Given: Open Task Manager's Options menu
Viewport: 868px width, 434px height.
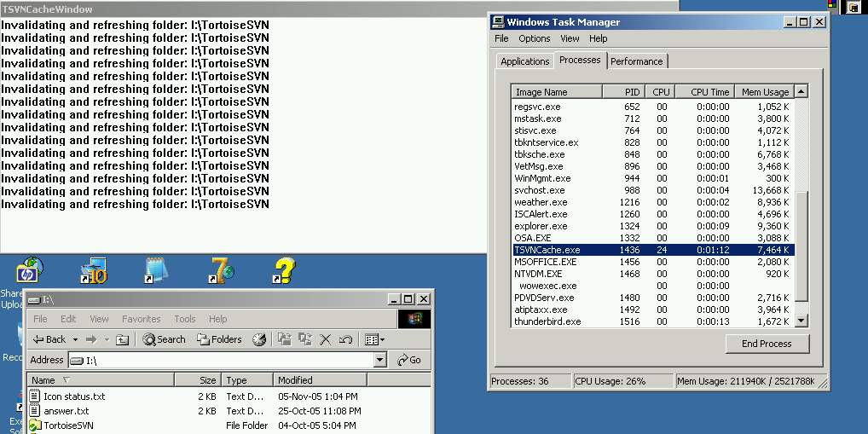Looking at the screenshot, I should pyautogui.click(x=535, y=38).
